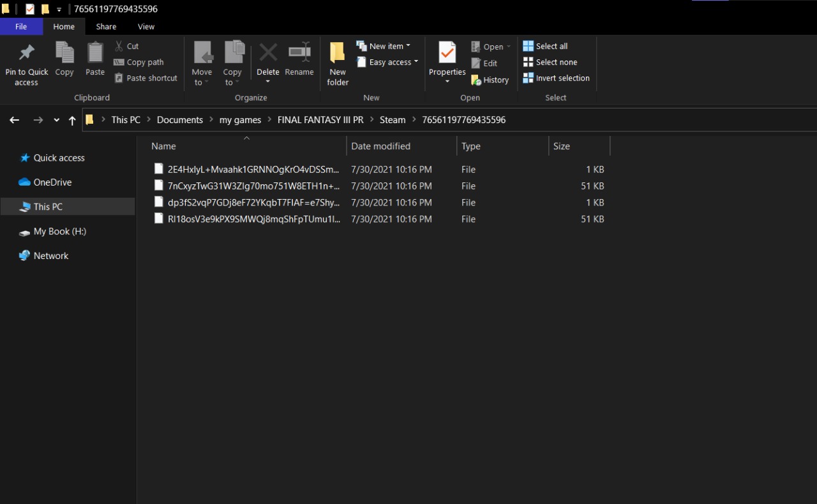Sort files by Date modified column

click(x=380, y=146)
